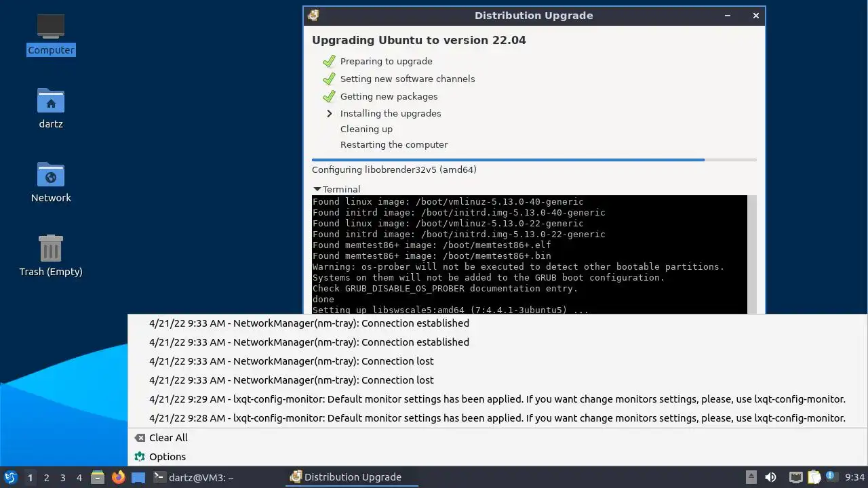The width and height of the screenshot is (868, 488).
Task: Switch to workspace 2
Action: pos(46,477)
